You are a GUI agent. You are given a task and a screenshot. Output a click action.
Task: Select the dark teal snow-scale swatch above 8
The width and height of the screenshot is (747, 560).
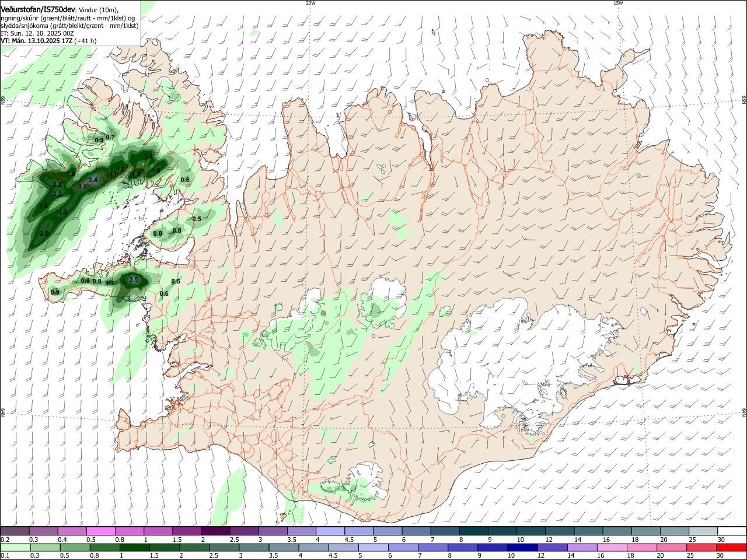(473, 531)
